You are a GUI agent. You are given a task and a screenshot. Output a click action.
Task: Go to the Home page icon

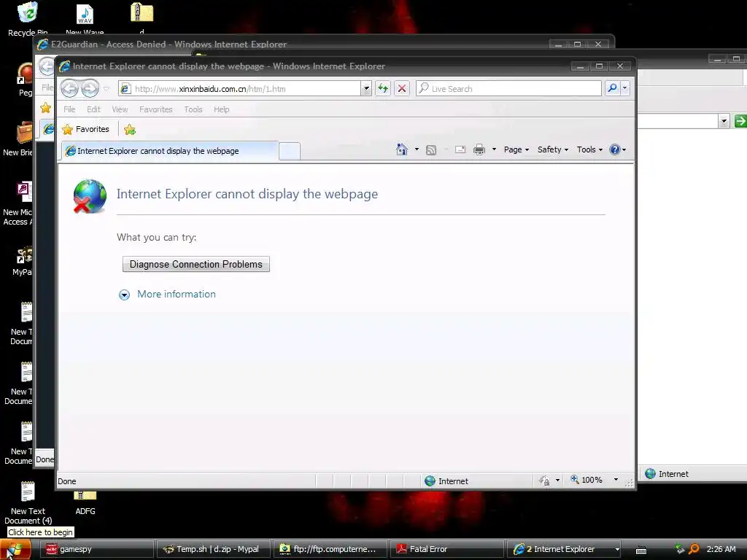402,149
